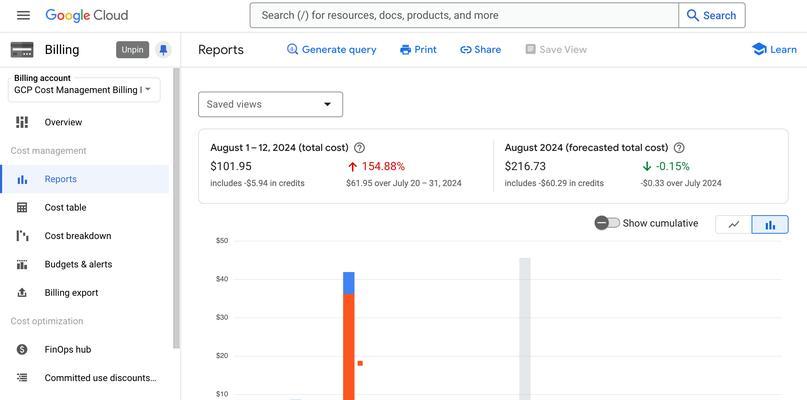Toggle the Show cumulative switch
This screenshot has width=807, height=400.
(607, 223)
